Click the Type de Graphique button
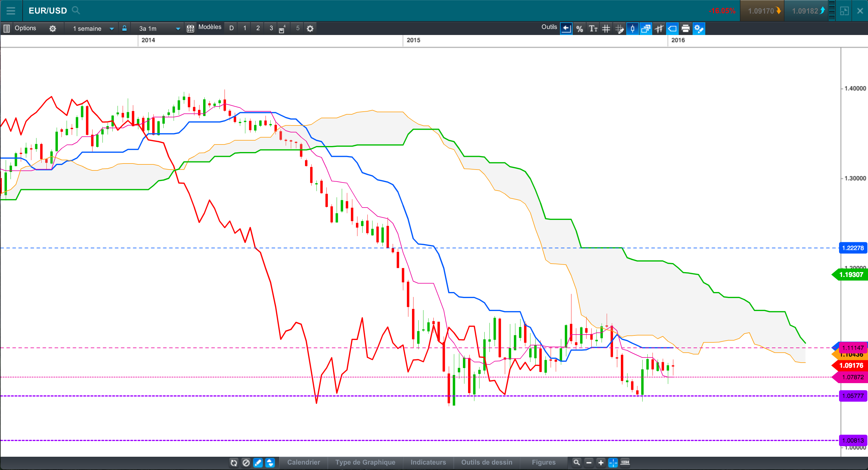This screenshot has height=470, width=868. tap(365, 462)
